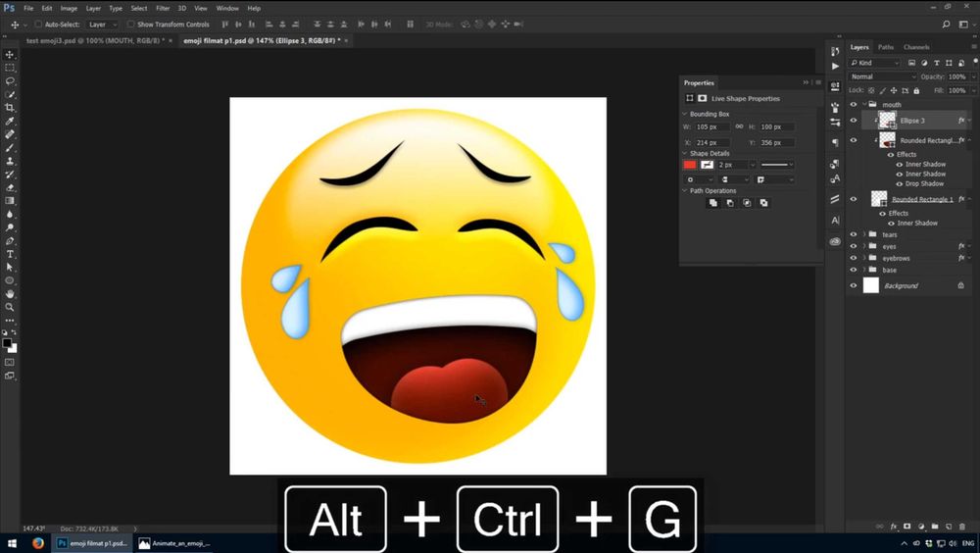Hide the tears group

[854, 234]
